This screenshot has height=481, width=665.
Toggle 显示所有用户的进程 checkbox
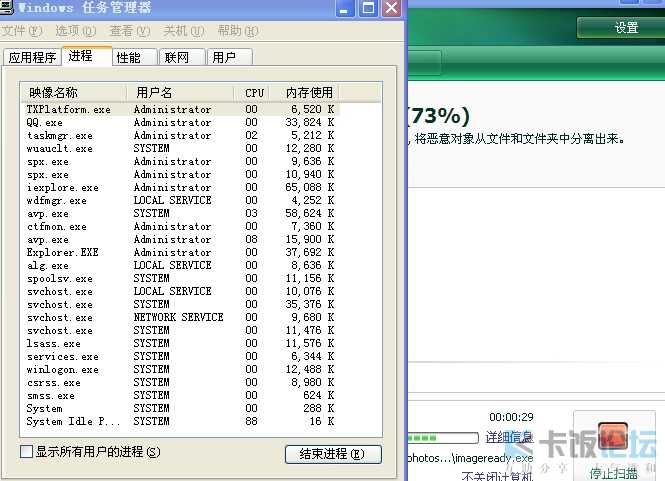pos(26,451)
